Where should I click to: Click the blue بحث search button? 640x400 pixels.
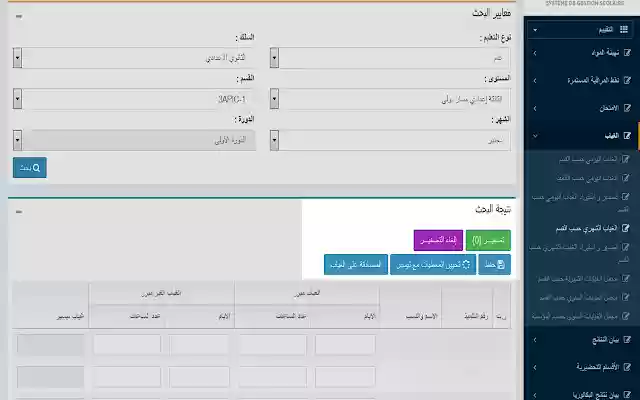pyautogui.click(x=30, y=168)
